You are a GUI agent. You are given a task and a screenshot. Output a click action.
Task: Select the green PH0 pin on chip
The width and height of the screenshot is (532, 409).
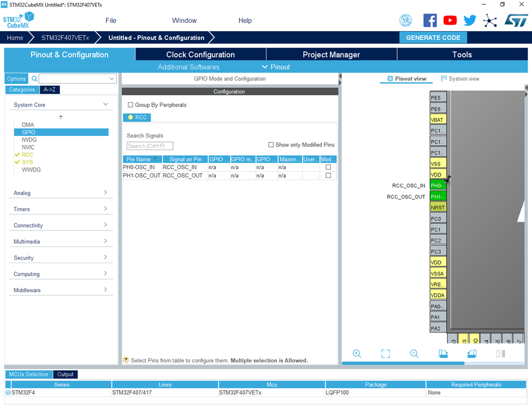point(438,186)
